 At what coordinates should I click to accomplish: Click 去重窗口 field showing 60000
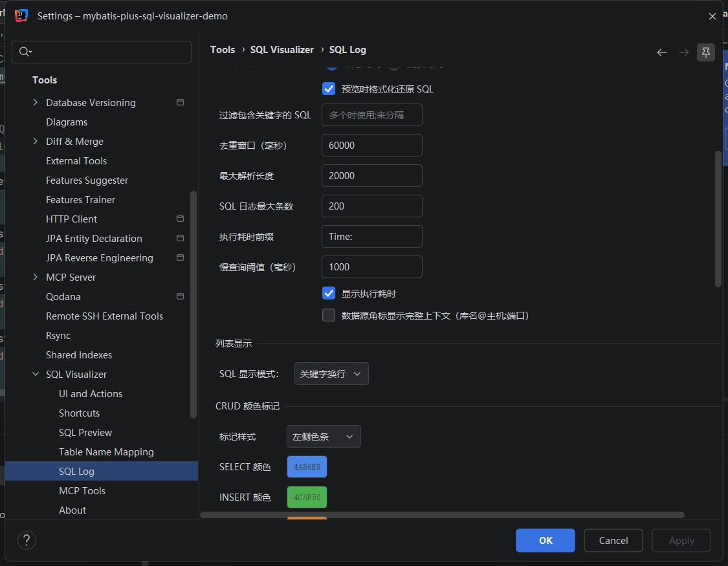[372, 145]
